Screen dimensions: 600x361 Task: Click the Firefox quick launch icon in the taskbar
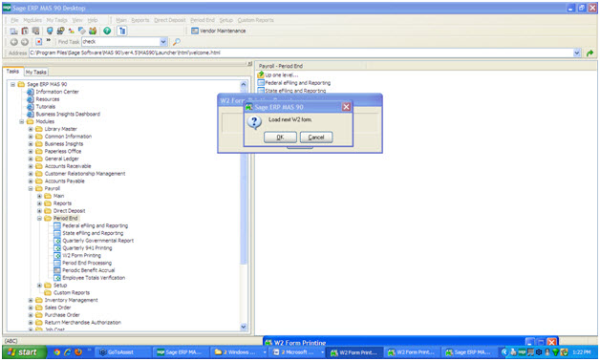point(78,352)
